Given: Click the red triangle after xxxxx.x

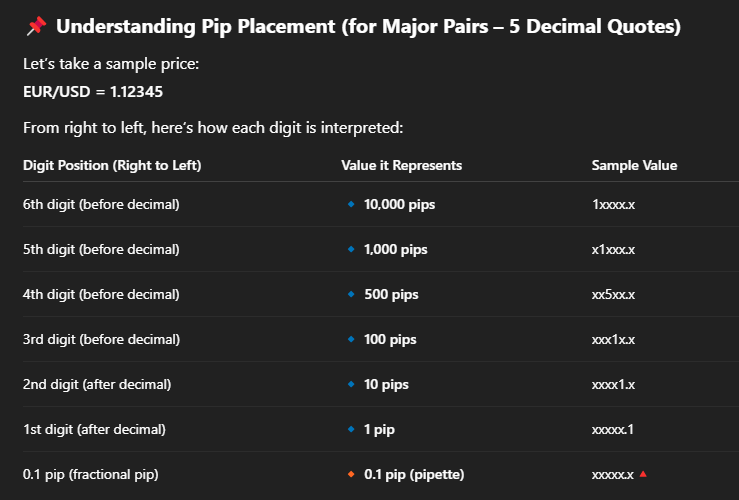Looking at the screenshot, I should click(x=643, y=474).
